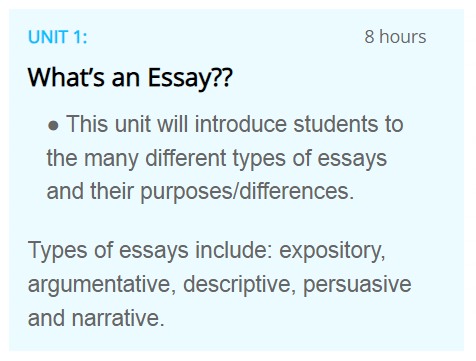Click the double question marks in the title
Screen dimensions: 476x361
click(x=222, y=76)
